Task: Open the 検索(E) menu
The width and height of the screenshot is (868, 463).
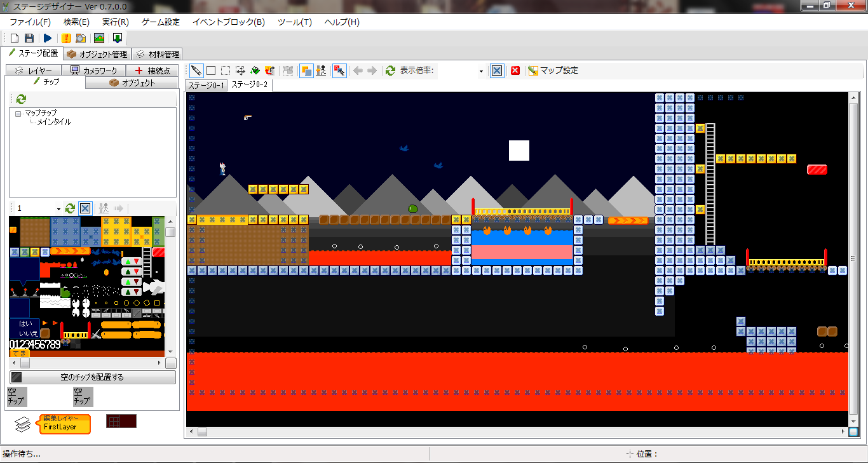Action: (76, 22)
